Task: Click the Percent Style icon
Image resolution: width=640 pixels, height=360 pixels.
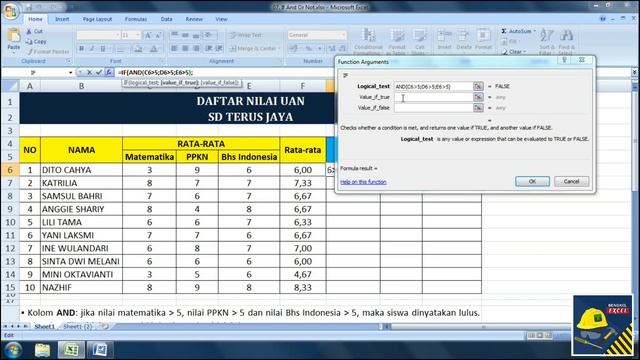Action: pyautogui.click(x=309, y=49)
